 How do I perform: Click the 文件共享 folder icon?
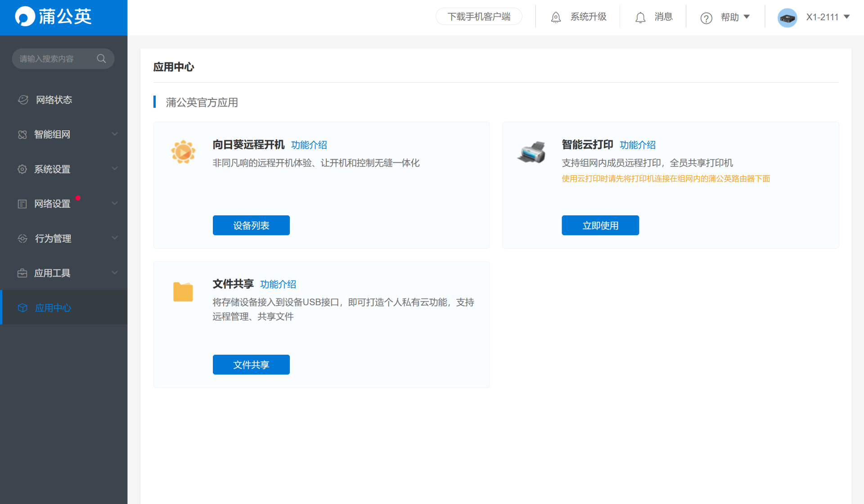pos(183,291)
